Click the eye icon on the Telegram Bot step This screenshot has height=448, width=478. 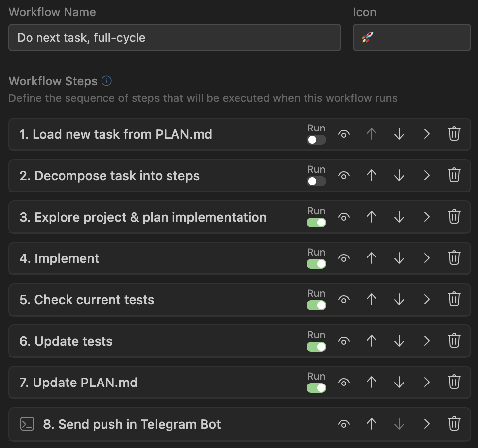(x=344, y=423)
